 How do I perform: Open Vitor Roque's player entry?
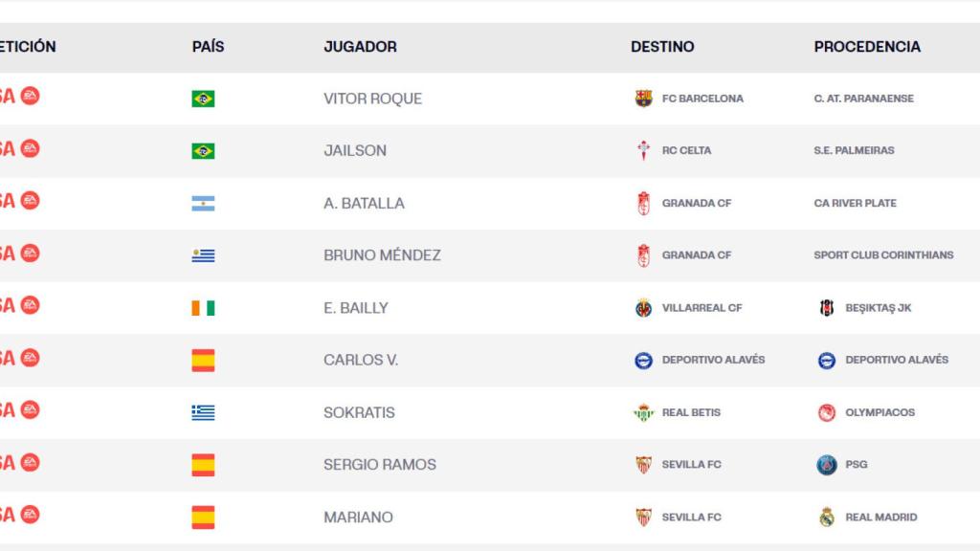tap(373, 98)
